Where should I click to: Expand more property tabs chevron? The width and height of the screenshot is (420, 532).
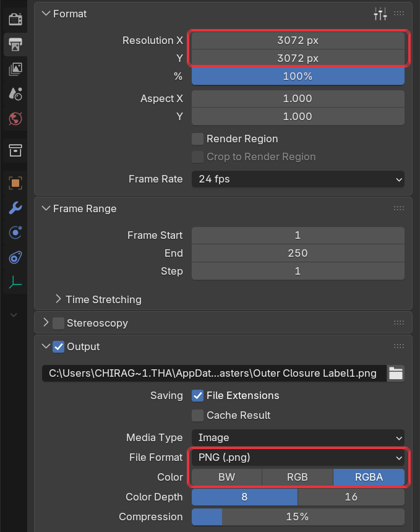14,315
